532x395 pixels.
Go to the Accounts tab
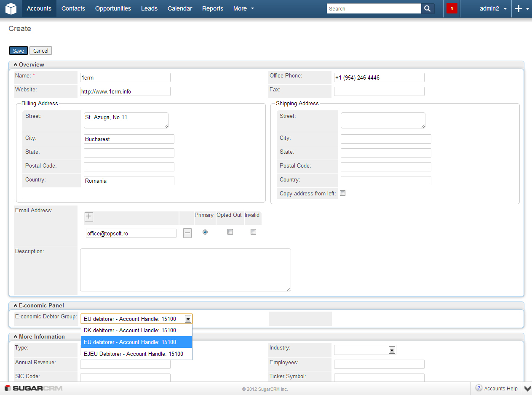(x=39, y=8)
